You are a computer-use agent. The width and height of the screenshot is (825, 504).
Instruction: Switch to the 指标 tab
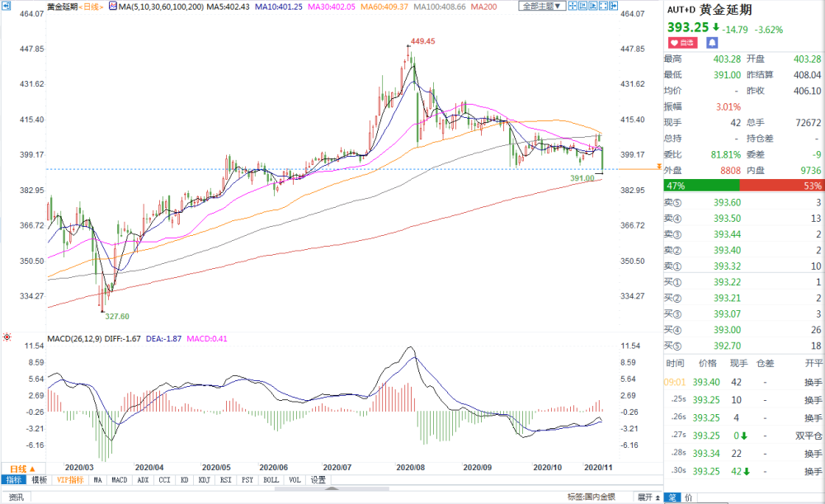point(14,480)
